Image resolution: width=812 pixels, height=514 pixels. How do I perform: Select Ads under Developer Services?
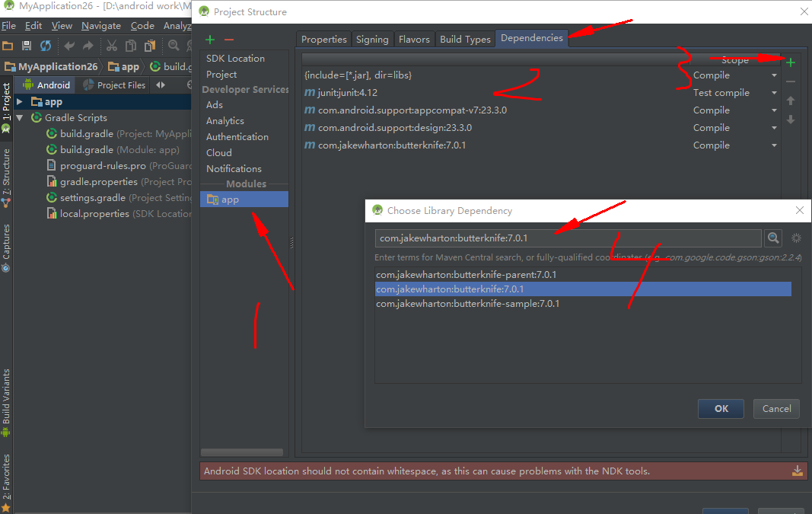coord(215,104)
